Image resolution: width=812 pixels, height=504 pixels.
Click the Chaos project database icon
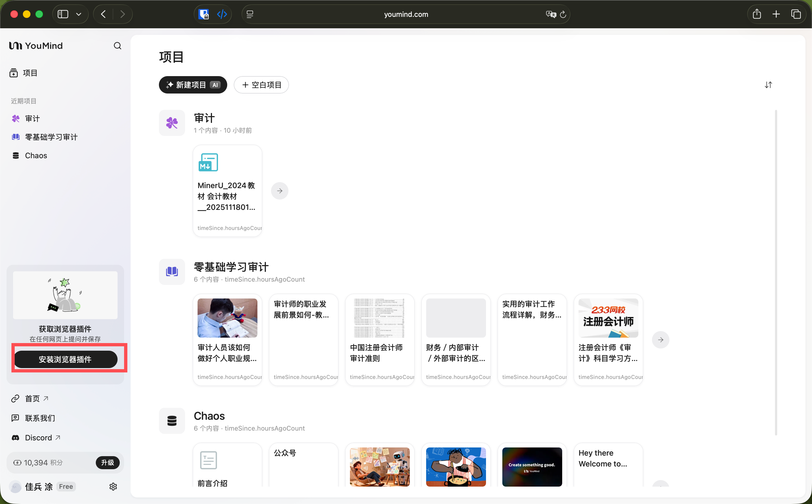click(x=172, y=421)
